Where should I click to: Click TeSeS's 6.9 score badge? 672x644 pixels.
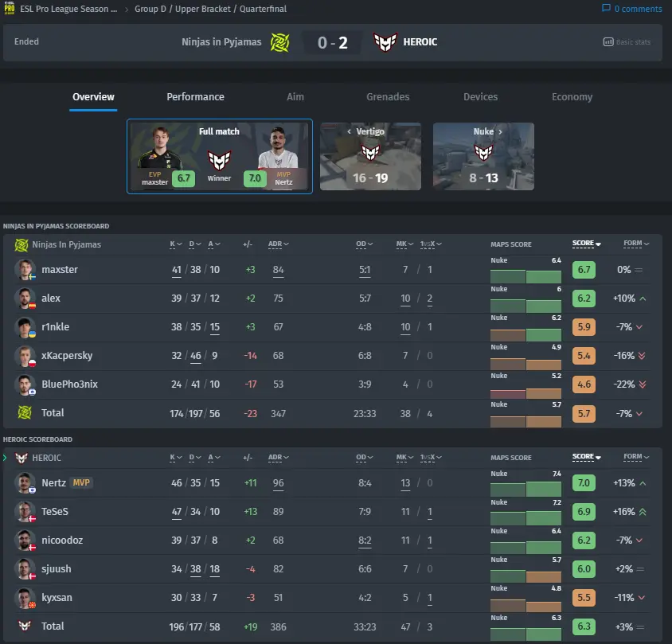tap(584, 512)
